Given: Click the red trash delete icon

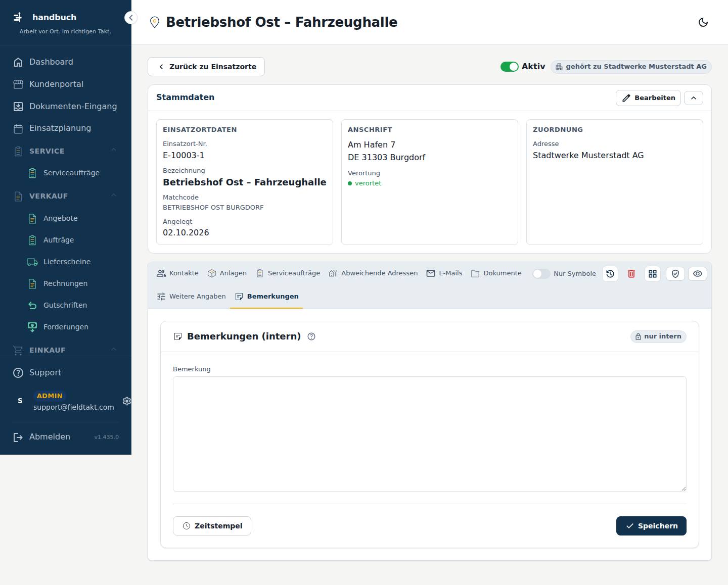Looking at the screenshot, I should (631, 274).
